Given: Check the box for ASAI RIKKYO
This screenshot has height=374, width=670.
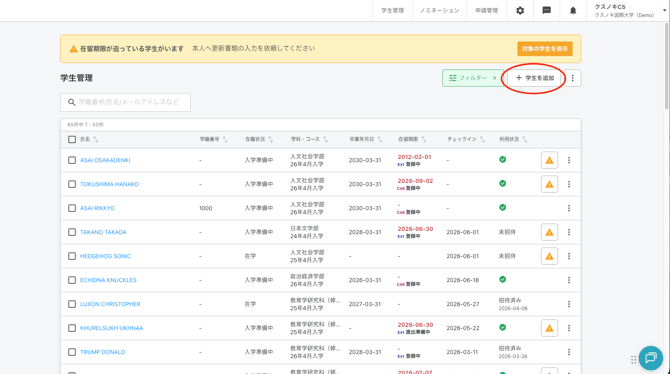Looking at the screenshot, I should [72, 208].
